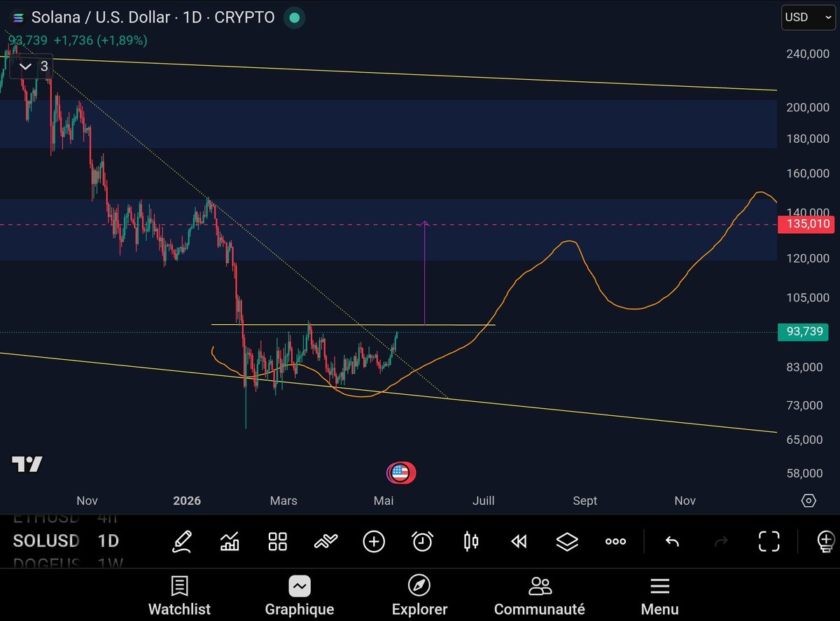Image resolution: width=840 pixels, height=621 pixels.
Task: Open the object tree layers icon
Action: [x=567, y=541]
